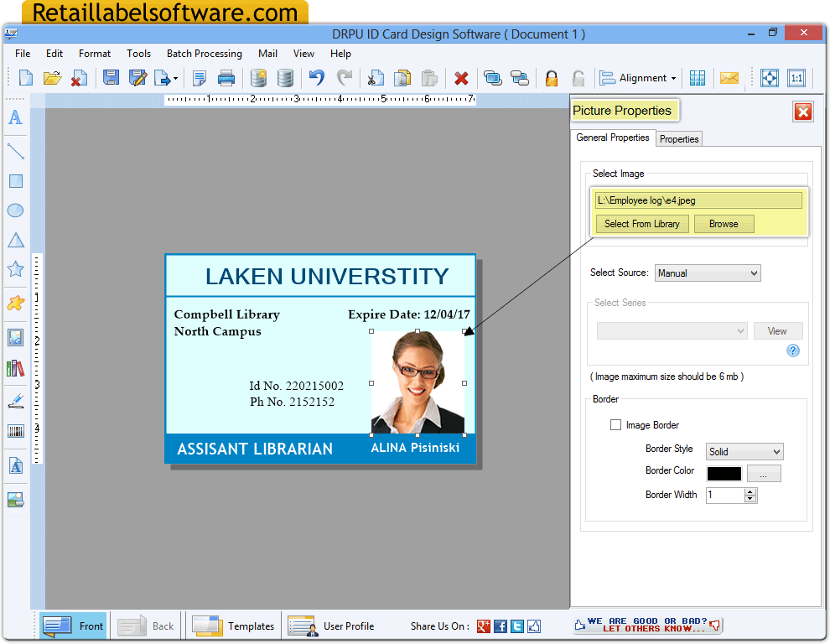Click the Save floppy disk icon
Screen dimensions: 830x644
tap(111, 78)
